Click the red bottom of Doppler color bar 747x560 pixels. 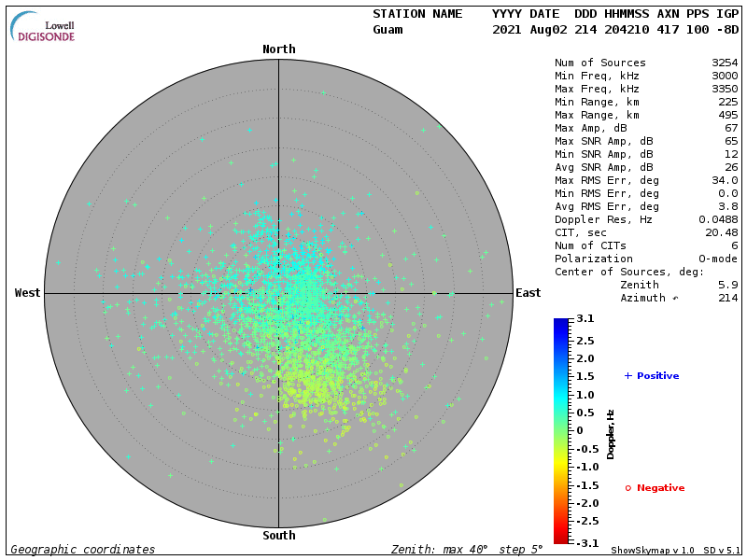point(560,538)
